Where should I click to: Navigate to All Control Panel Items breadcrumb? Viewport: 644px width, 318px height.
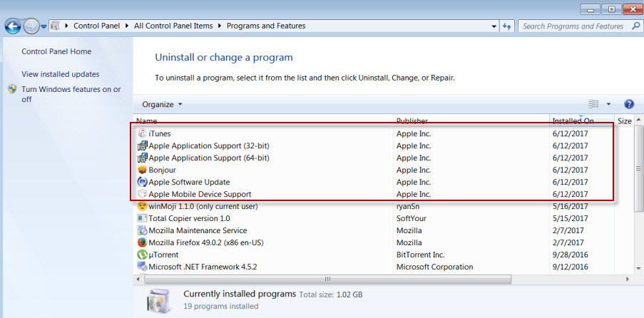pos(173,26)
